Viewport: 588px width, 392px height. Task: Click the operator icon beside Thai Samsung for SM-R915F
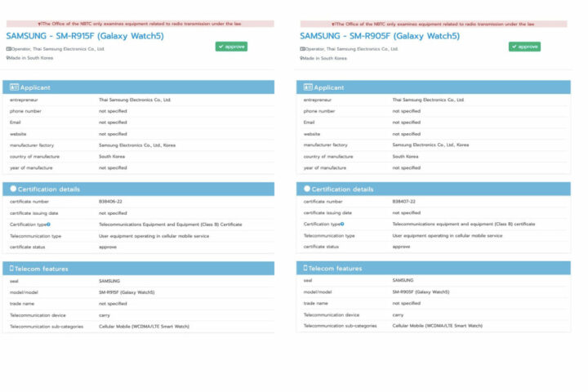pos(9,49)
